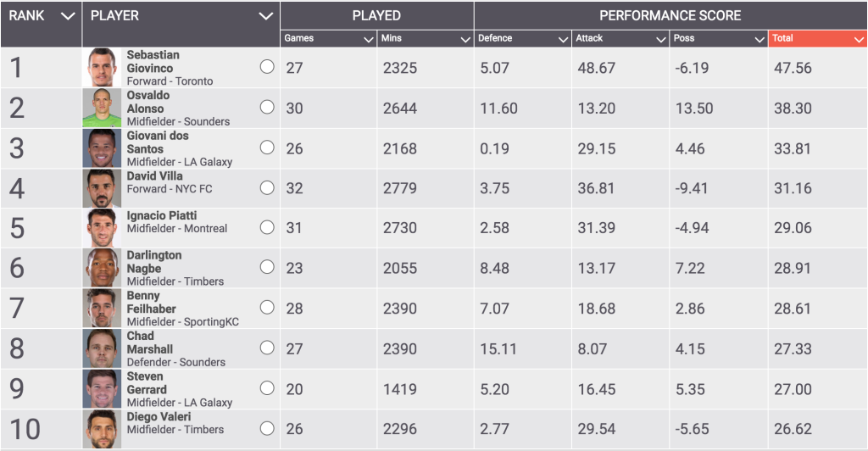The image size is (868, 451).
Task: Click the highlighted Total column header
Action: (818, 38)
